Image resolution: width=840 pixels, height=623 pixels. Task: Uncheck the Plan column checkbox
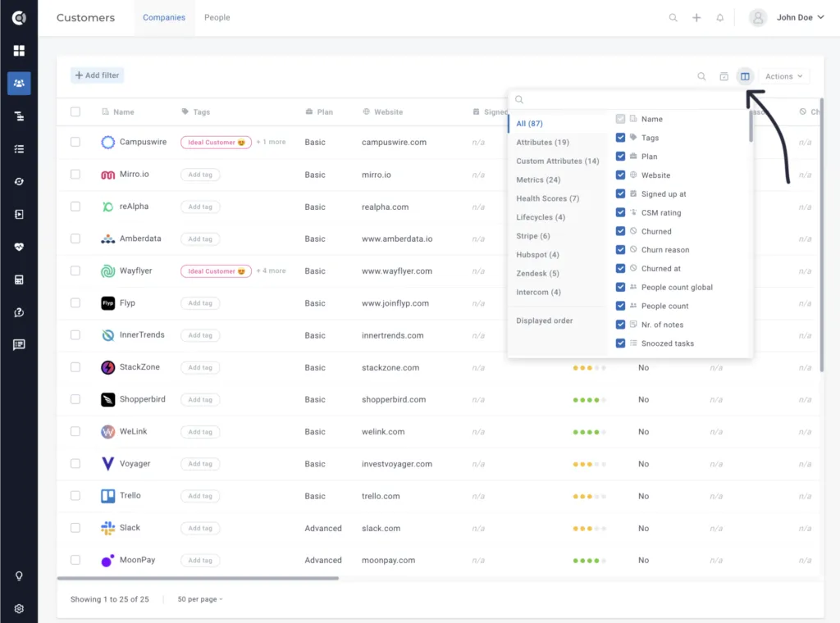(x=620, y=157)
